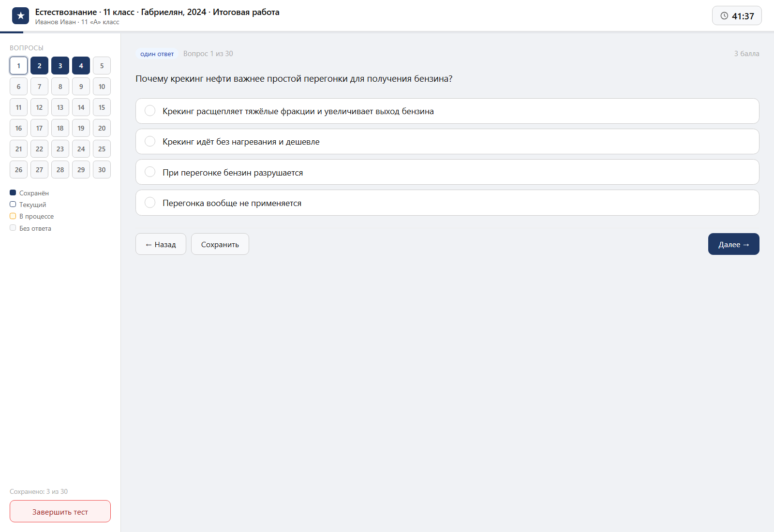
Task: Click the 'Сохранён' legend entry
Action: (30, 193)
